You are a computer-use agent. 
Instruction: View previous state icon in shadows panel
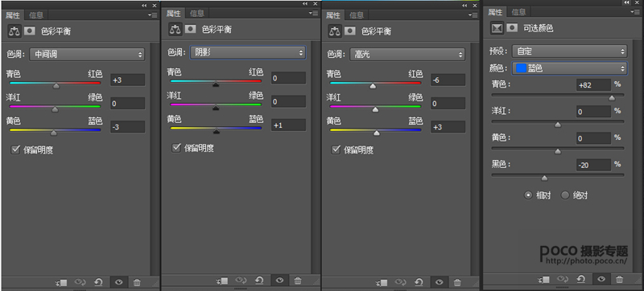241,281
